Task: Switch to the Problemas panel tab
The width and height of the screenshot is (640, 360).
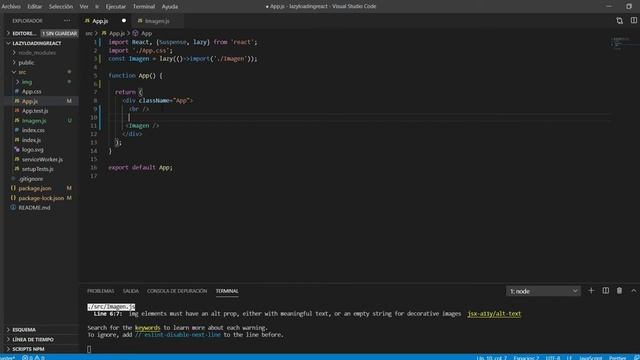Action: [100, 291]
